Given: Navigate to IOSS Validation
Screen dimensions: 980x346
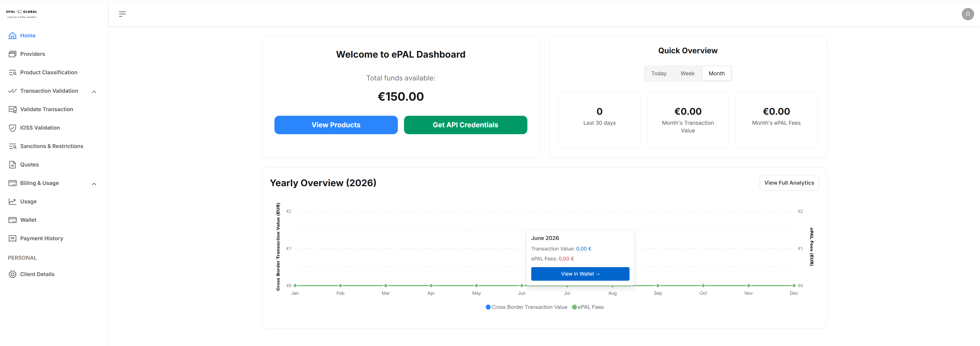Looking at the screenshot, I should pos(40,128).
